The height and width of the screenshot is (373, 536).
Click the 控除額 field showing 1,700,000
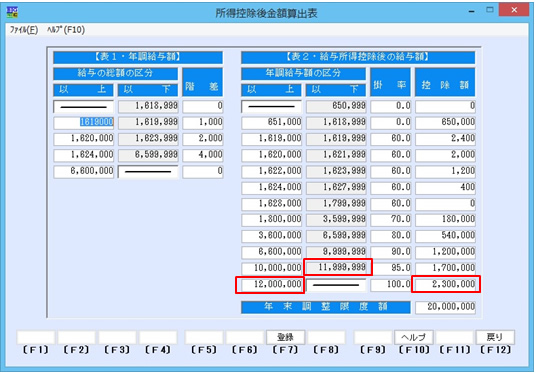pos(445,268)
